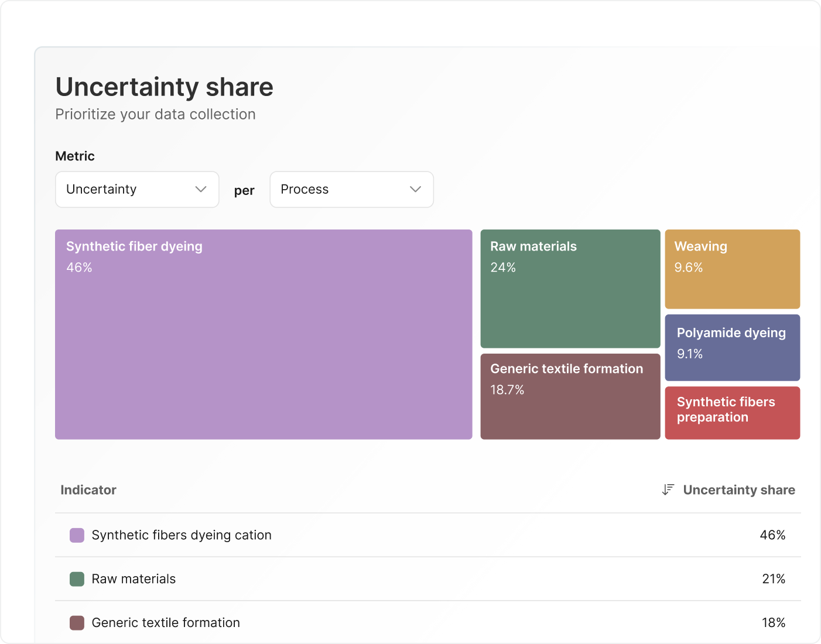This screenshot has height=644, width=821.
Task: Click the Synthetic fibers preparation segment
Action: [732, 412]
